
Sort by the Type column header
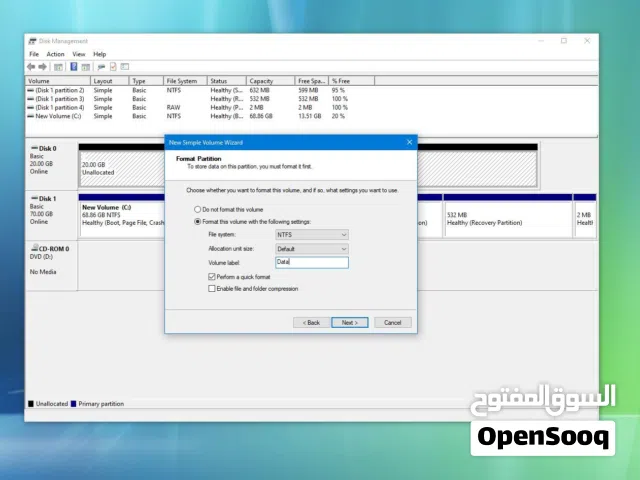(146, 81)
